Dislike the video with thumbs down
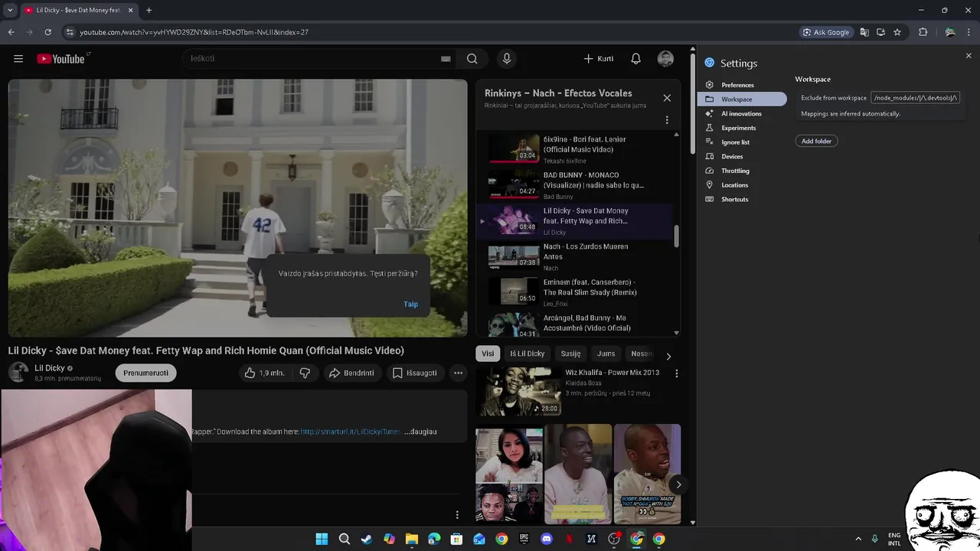This screenshot has height=551, width=980. point(305,373)
